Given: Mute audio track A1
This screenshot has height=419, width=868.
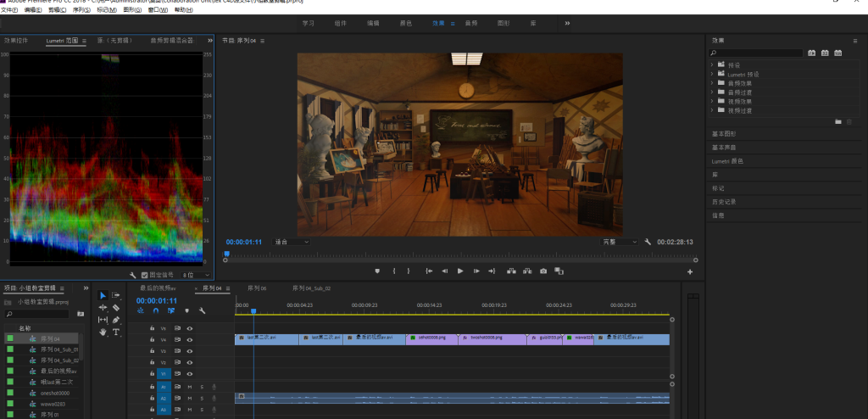Looking at the screenshot, I should 189,387.
